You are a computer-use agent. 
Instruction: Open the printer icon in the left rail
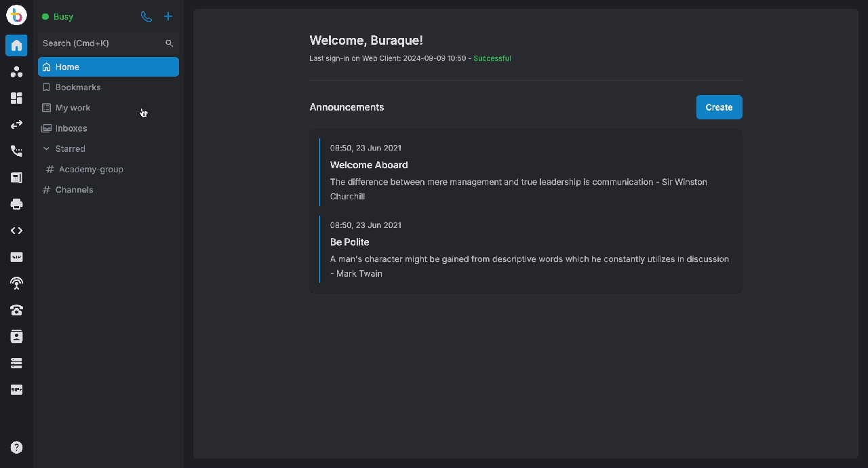click(x=16, y=204)
